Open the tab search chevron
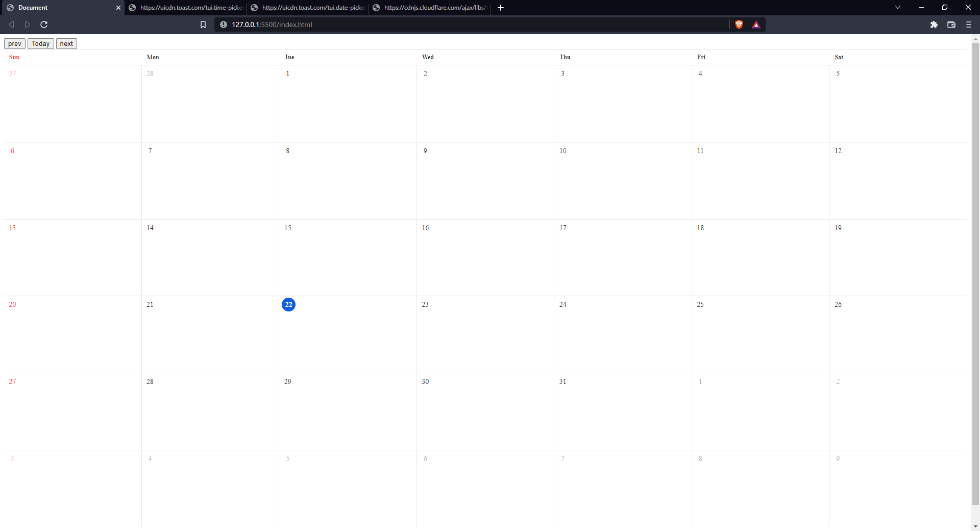980x531 pixels. pyautogui.click(x=897, y=7)
